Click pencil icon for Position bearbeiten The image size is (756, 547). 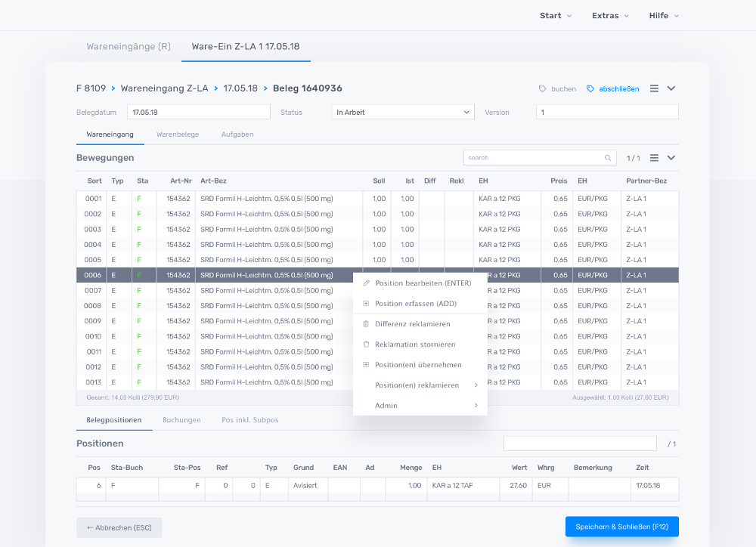(x=367, y=283)
